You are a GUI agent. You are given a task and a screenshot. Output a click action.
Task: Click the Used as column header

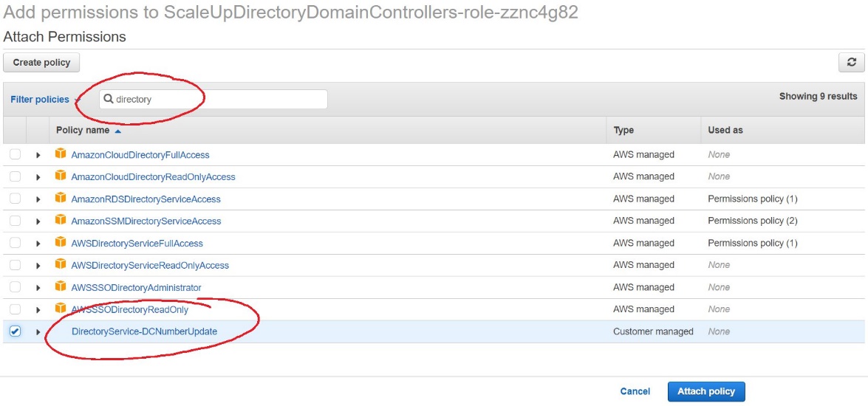[x=725, y=131]
